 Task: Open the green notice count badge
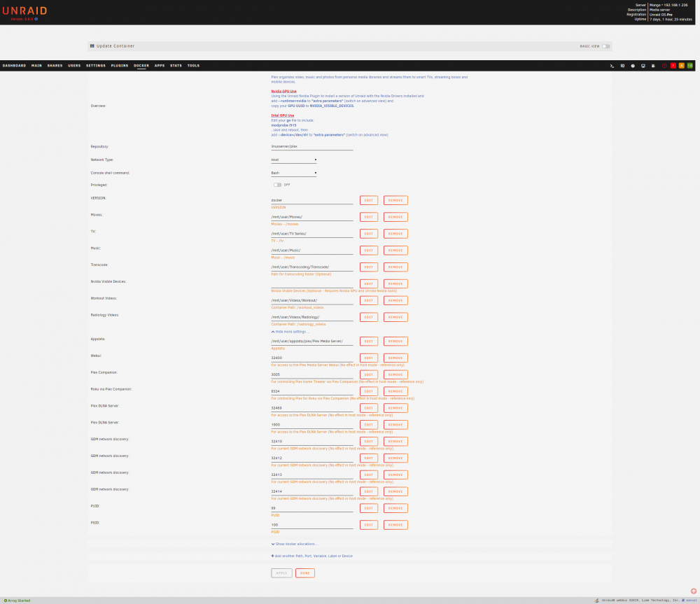[x=690, y=66]
